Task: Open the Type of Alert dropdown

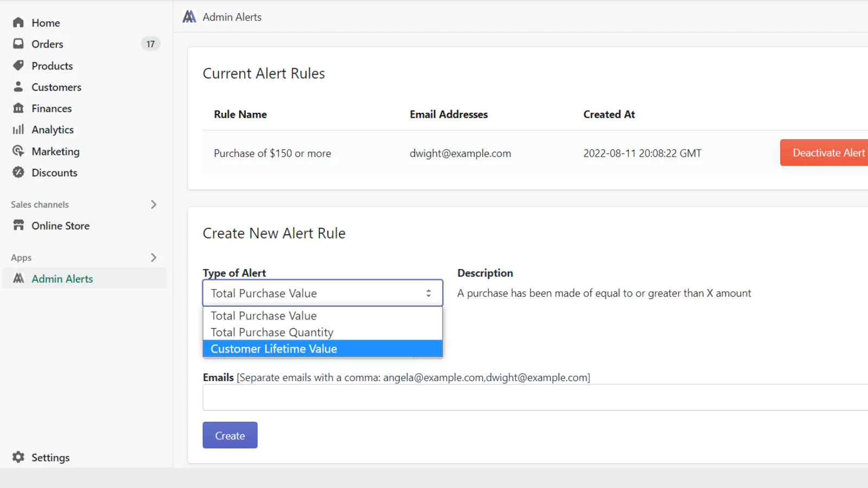Action: pos(322,293)
